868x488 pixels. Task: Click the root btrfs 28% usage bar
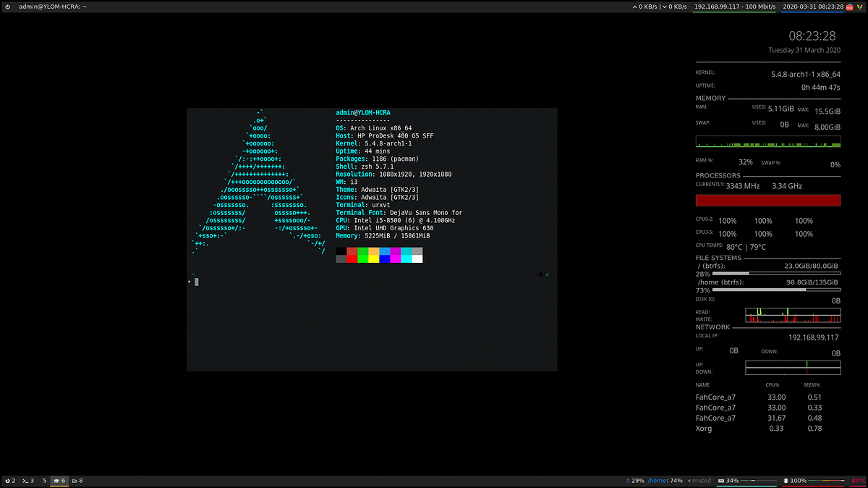coord(777,274)
